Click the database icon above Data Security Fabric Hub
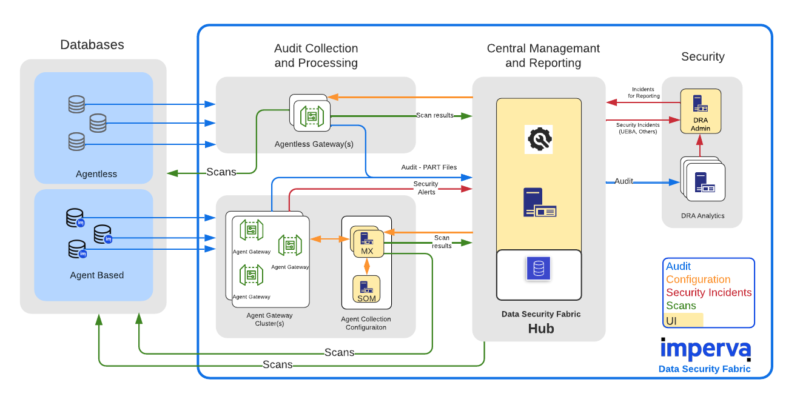Viewport: 800px width, 402px height. point(538,267)
